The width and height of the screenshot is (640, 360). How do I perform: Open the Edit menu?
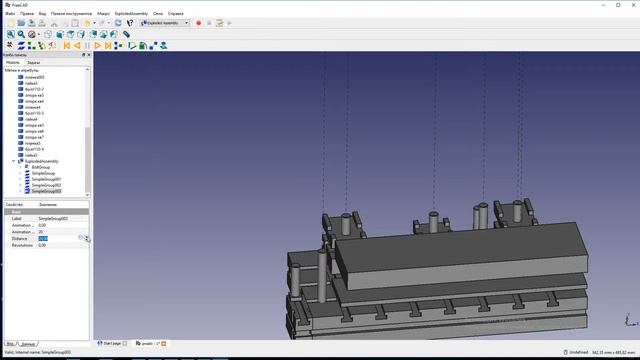tap(27, 13)
